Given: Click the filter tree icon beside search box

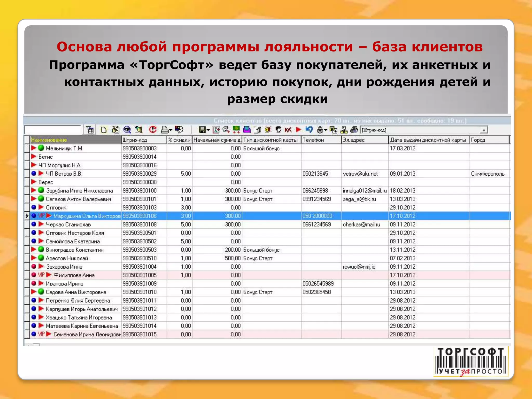Looking at the screenshot, I should pyautogui.click(x=90, y=130).
